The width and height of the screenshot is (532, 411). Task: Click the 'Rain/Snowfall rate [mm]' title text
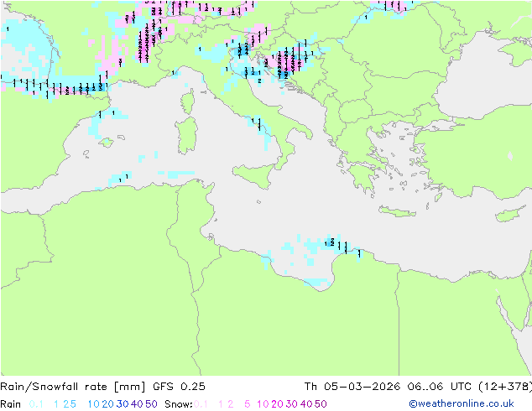(73, 387)
